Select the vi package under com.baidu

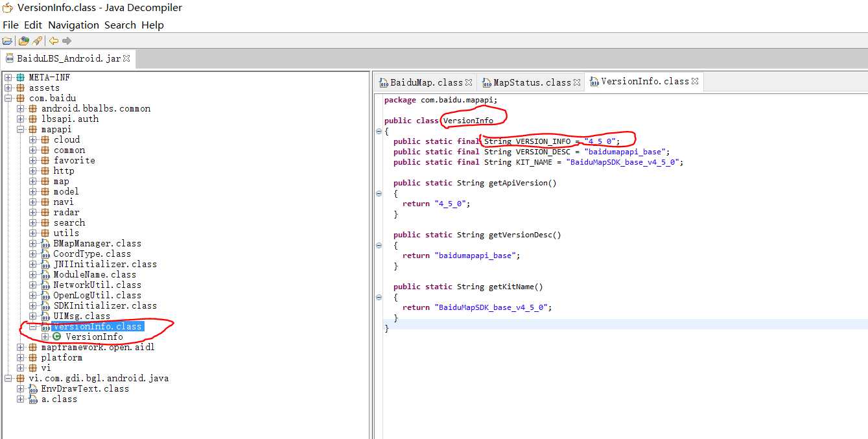[45, 368]
